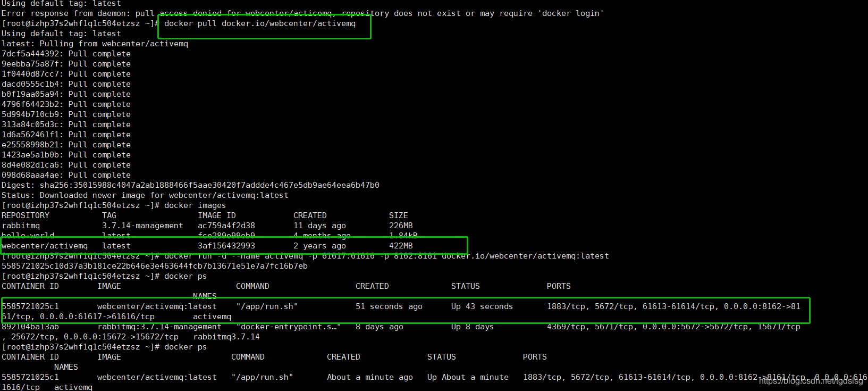
Task: Select layer hash 1423ae5a1b0b
Action: click(x=30, y=155)
